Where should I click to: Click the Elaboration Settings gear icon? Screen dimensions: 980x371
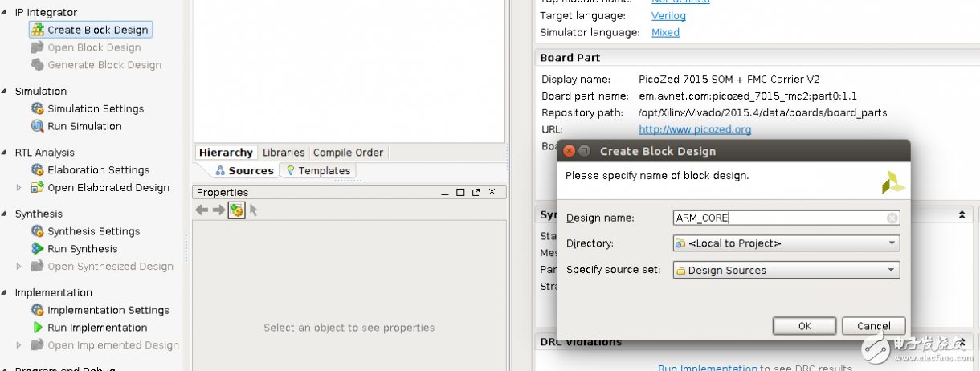(x=37, y=170)
